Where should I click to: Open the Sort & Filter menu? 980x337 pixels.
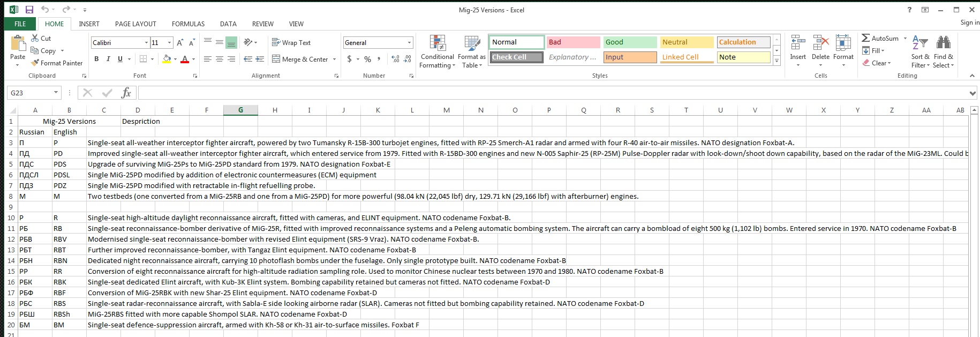[920, 51]
